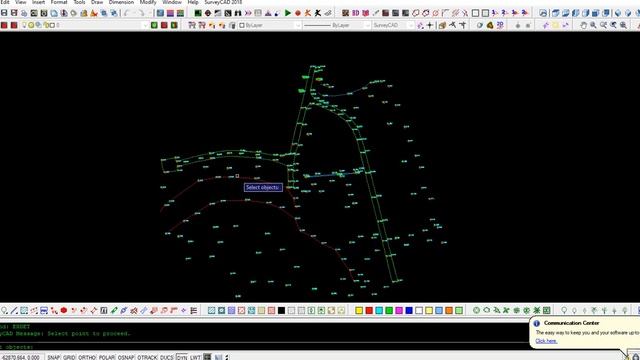This screenshot has width=640, height=360.
Task: Open the Format menu
Action: point(59,2)
